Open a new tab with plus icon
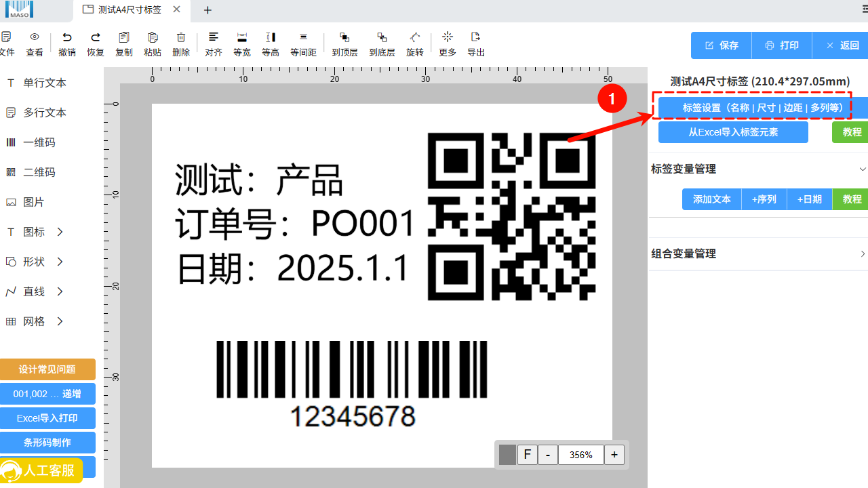Screen dimensions: 868x488 click(x=208, y=10)
